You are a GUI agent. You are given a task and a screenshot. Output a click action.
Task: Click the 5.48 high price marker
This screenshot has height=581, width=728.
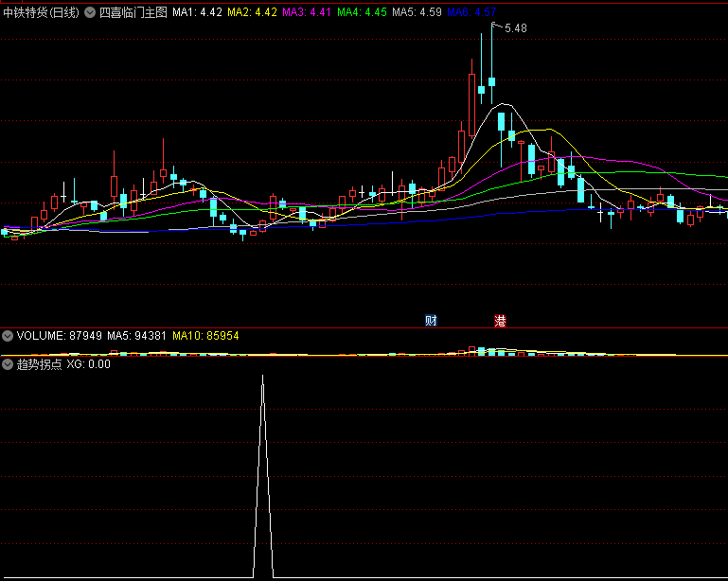point(516,28)
